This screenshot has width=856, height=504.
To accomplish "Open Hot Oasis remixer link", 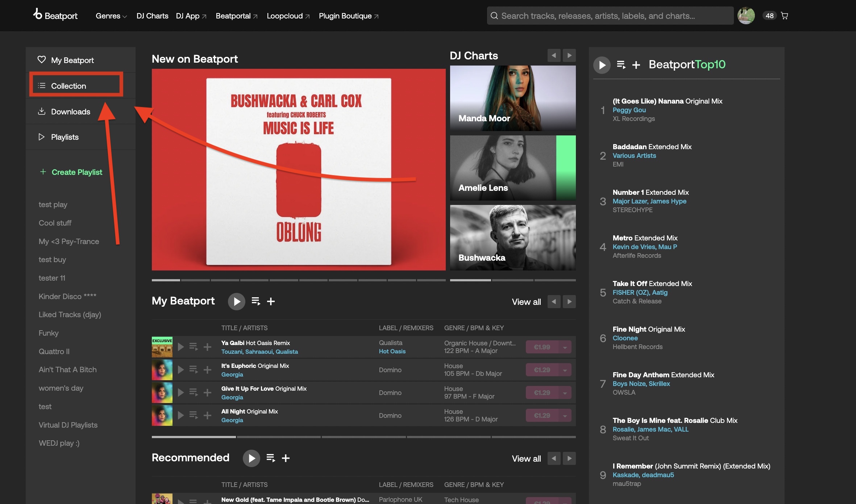I will click(x=392, y=351).
